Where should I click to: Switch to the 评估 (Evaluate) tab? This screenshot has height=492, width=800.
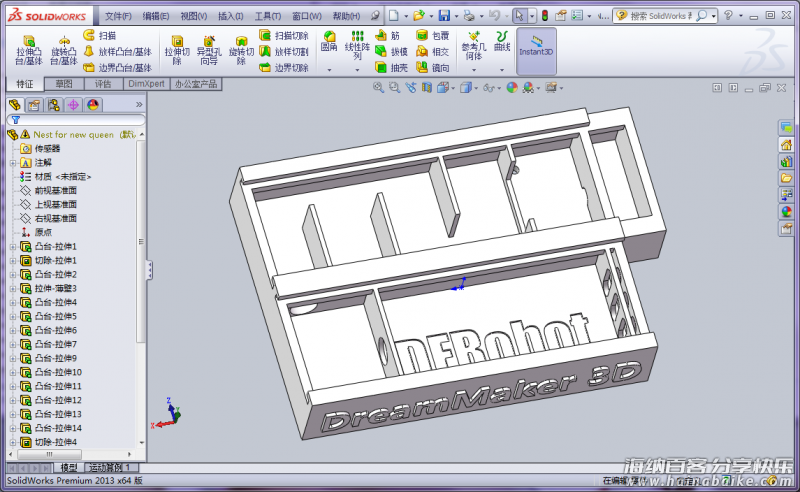103,84
